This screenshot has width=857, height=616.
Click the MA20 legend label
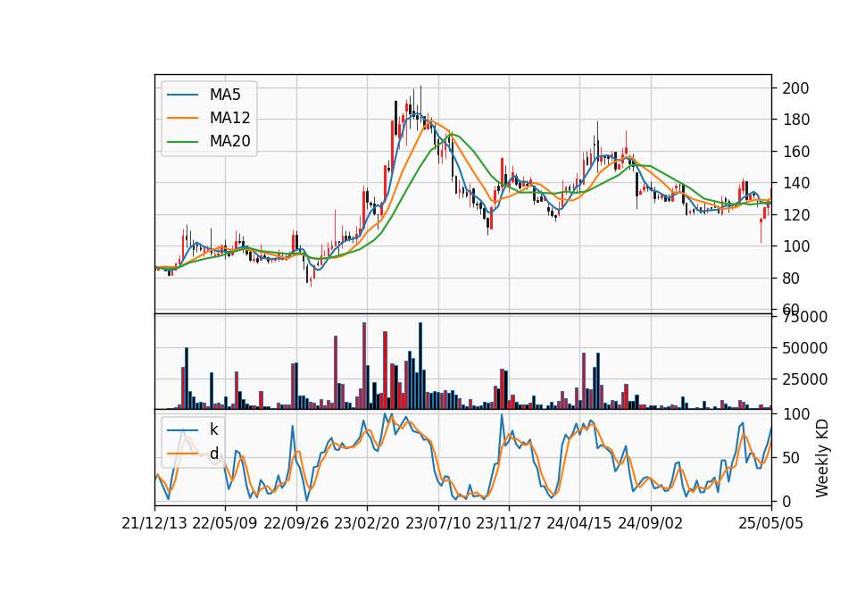(230, 141)
